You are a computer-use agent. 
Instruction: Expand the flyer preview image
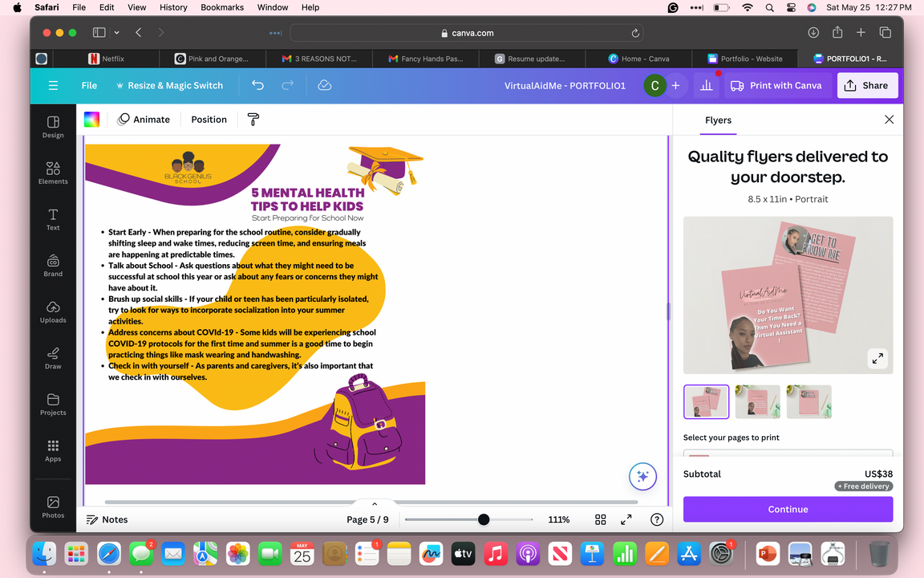877,358
